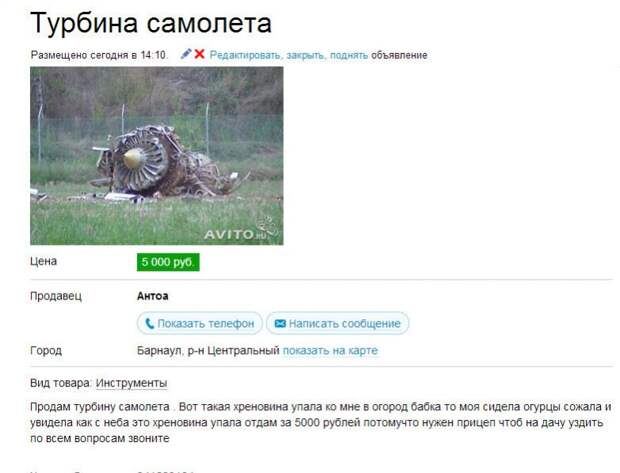The width and height of the screenshot is (620, 473).
Task: Click the закрыть link
Action: 305,55
